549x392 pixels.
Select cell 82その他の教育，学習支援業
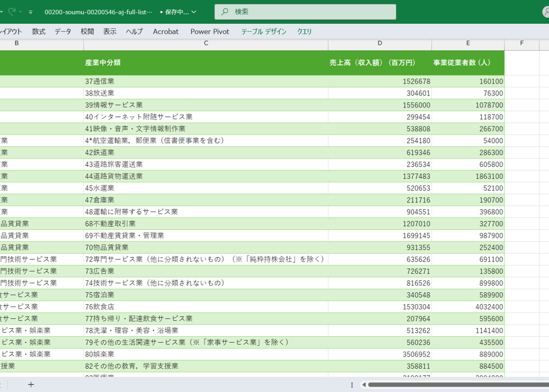click(206, 366)
